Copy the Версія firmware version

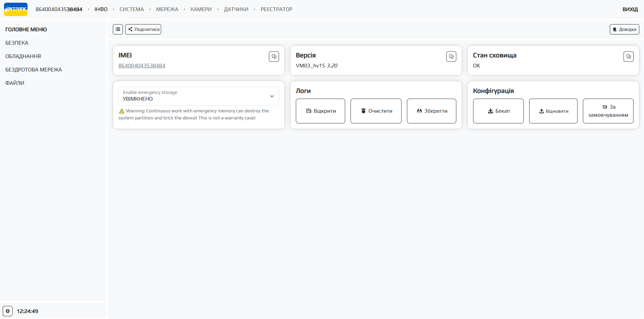(451, 57)
